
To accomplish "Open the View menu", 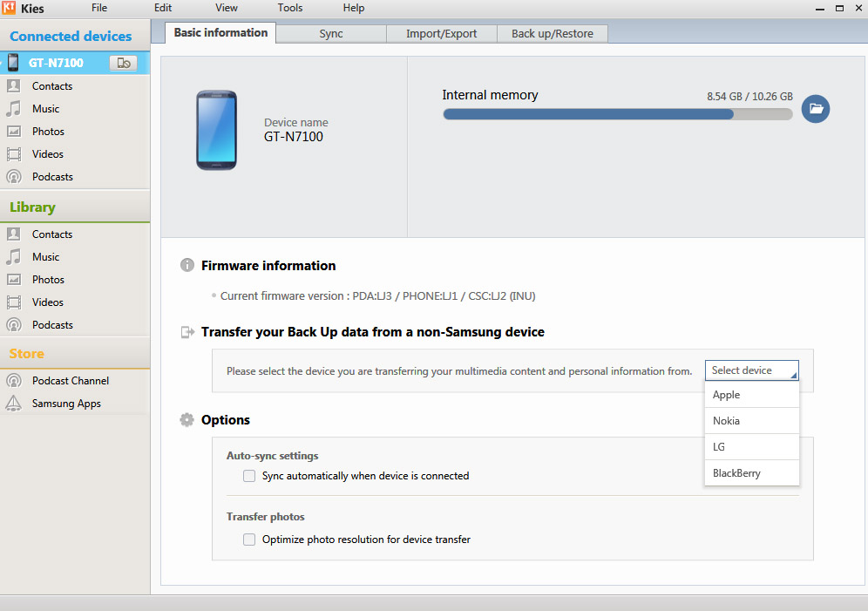I will (227, 8).
